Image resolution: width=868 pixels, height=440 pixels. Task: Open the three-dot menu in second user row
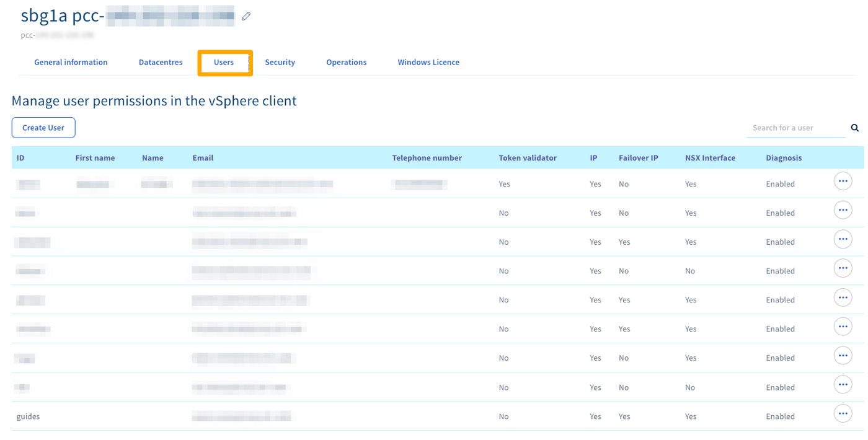pos(843,210)
